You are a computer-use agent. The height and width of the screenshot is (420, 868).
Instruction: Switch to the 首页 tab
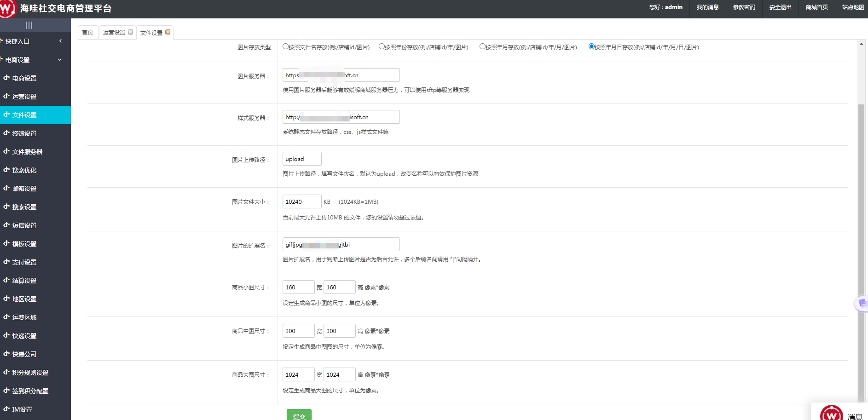(x=87, y=32)
